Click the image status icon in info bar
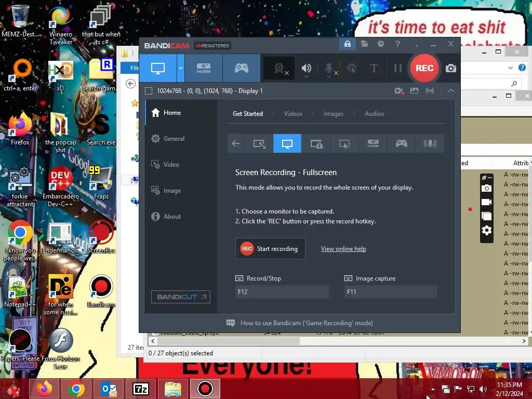Viewport: 532px width, 399px height. 414,91
